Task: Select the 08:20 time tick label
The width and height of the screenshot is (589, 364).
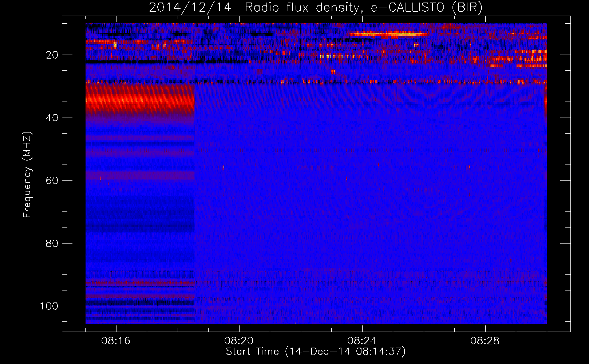Action: [x=239, y=341]
